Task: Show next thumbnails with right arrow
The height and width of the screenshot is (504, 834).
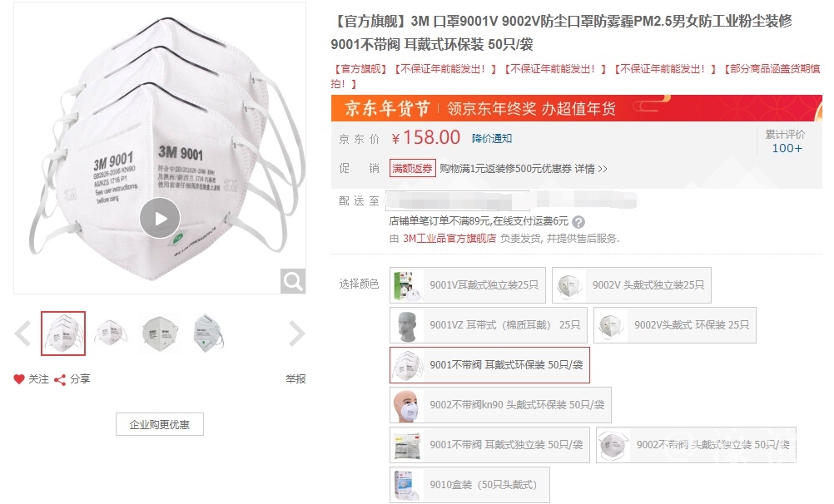Action: click(297, 334)
